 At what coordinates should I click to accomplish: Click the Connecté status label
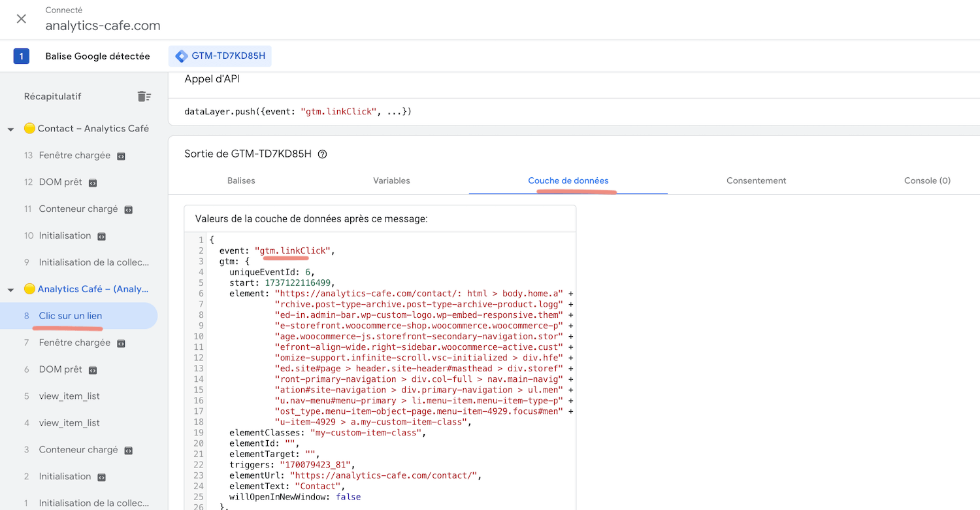click(x=64, y=10)
